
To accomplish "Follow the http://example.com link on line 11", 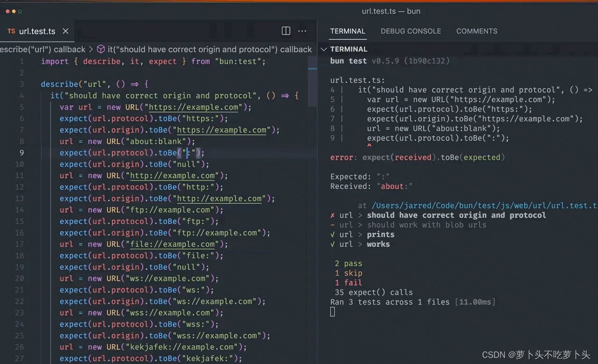I will [x=172, y=176].
